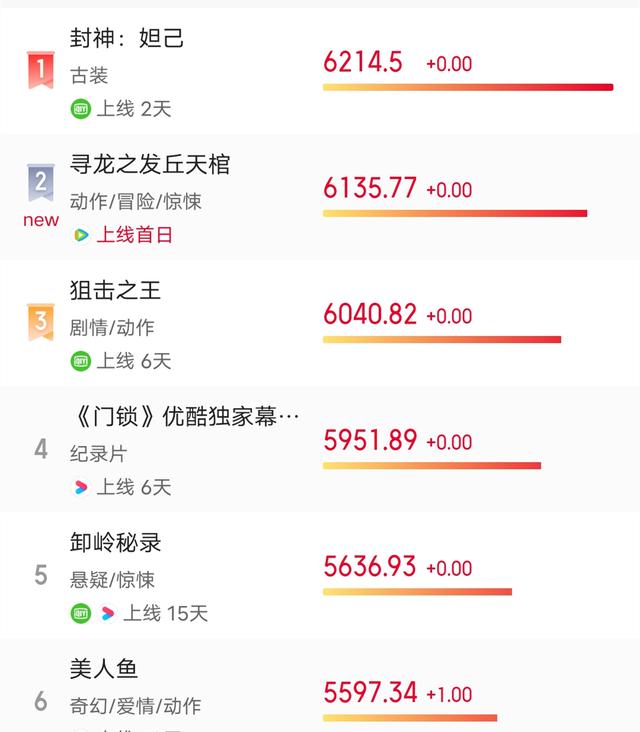This screenshot has height=732, width=640.
Task: Tap the orange rank 3 ribbon badge
Action: click(x=41, y=322)
